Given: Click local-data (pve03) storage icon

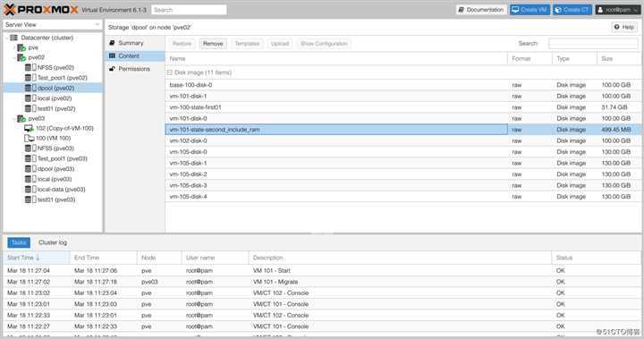Looking at the screenshot, I should 30,190.
